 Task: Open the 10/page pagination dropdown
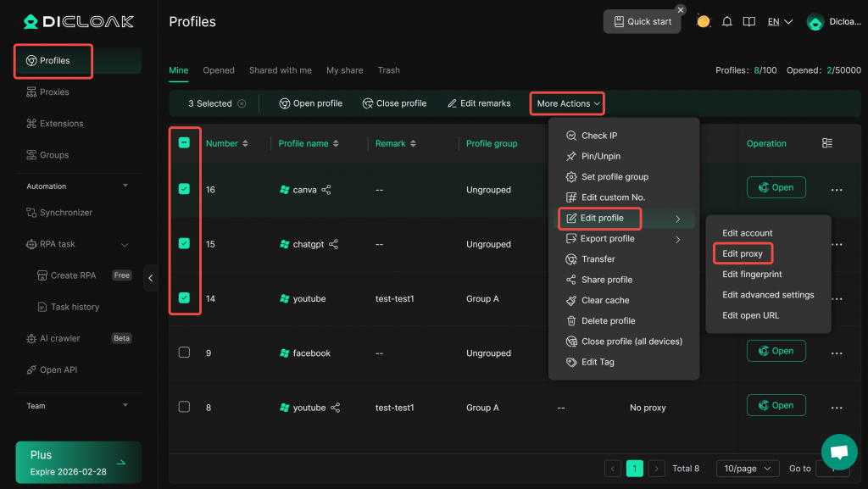point(746,469)
